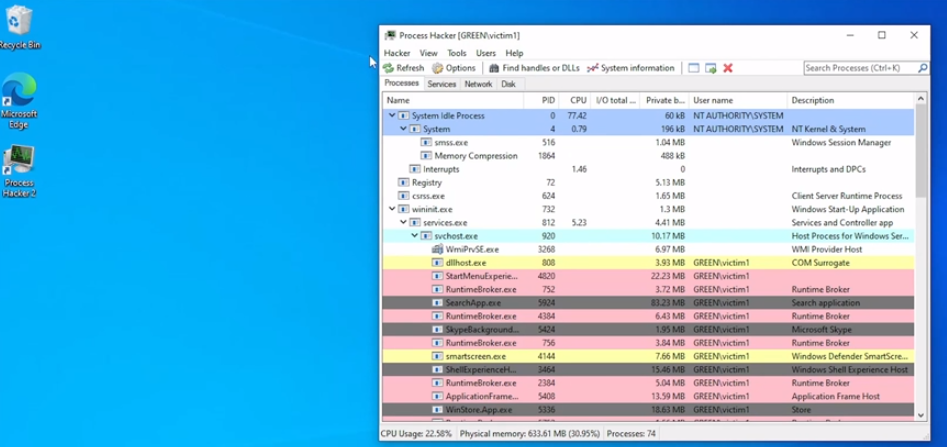Collapse the services.exe tree node
947x447 pixels.
(403, 222)
